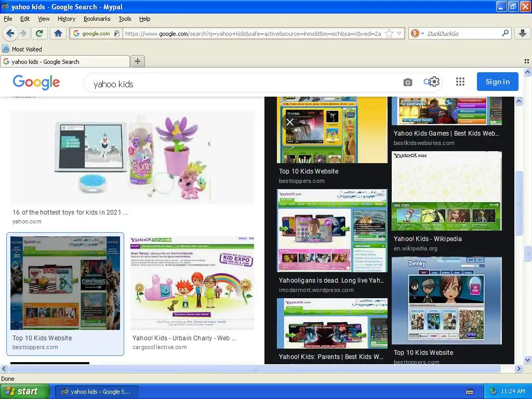This screenshot has height=399, width=532.
Task: Click the keyboard icon in the taskbar
Action: (470, 392)
